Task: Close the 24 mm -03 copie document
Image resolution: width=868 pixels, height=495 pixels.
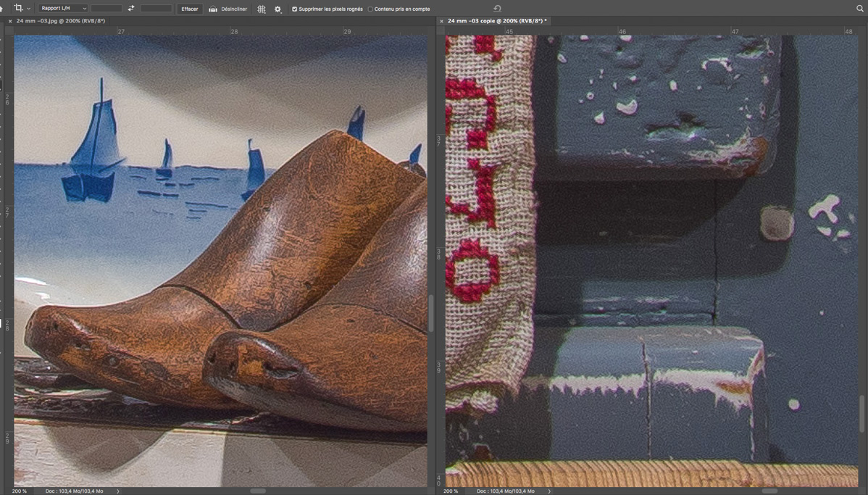Action: [441, 21]
